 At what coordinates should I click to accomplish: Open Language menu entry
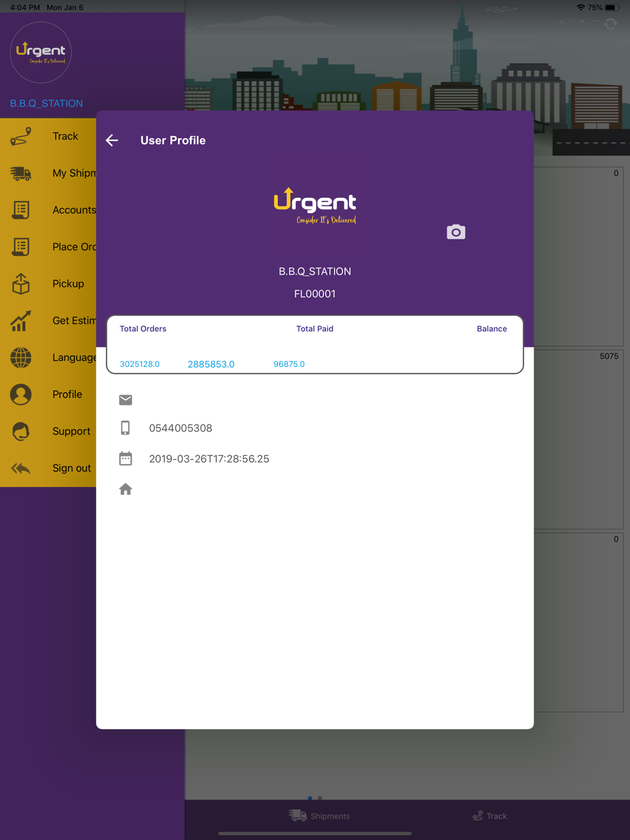(x=48, y=358)
